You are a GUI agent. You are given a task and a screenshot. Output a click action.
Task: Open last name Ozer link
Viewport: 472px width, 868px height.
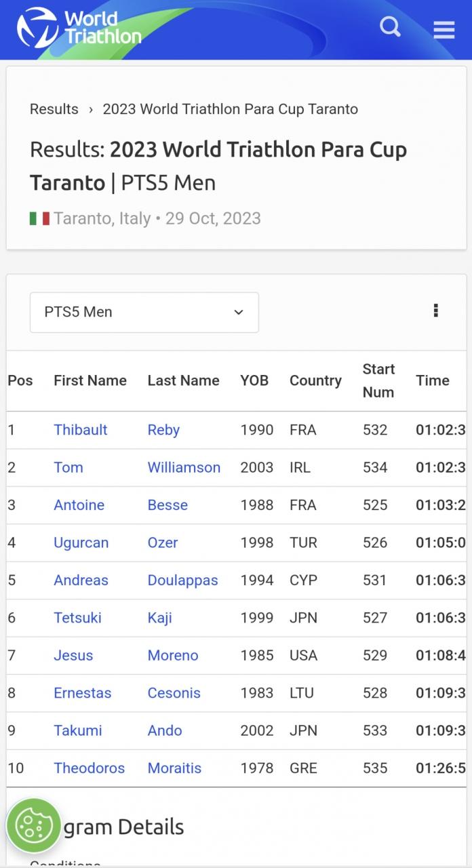click(x=163, y=542)
